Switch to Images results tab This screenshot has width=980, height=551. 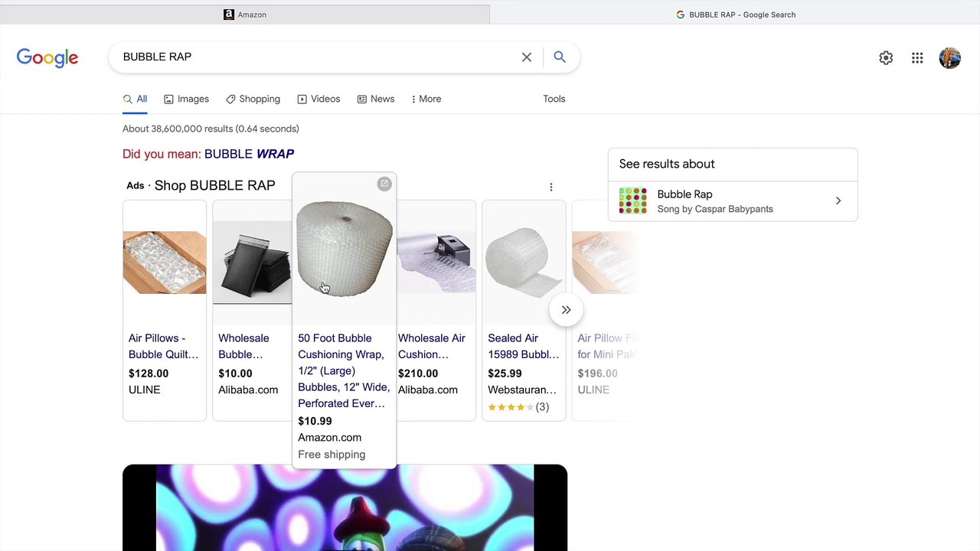coord(186,99)
